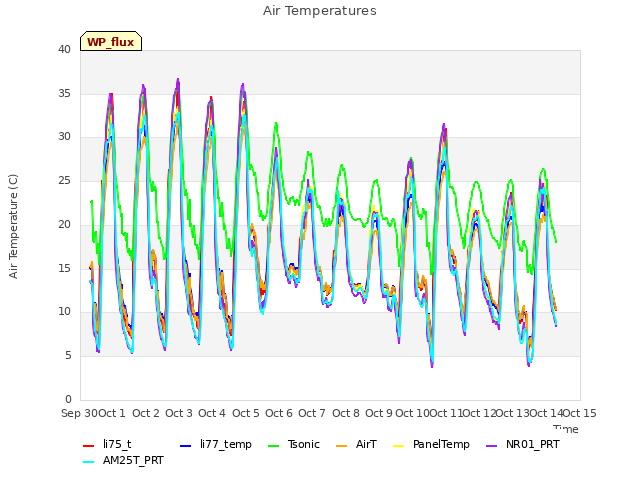Click the red li75_t legend swatch
Viewport: 640px width, 480px height.
click(x=88, y=446)
